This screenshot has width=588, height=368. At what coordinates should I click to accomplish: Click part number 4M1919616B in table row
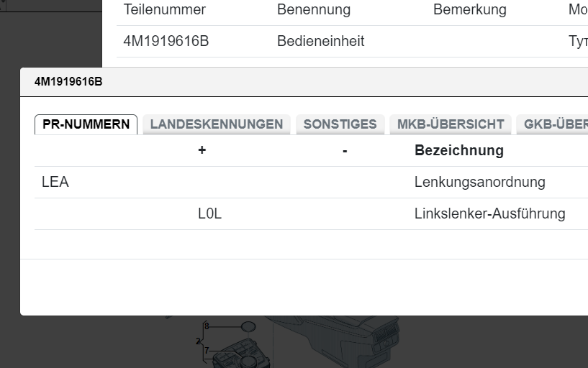coord(166,41)
